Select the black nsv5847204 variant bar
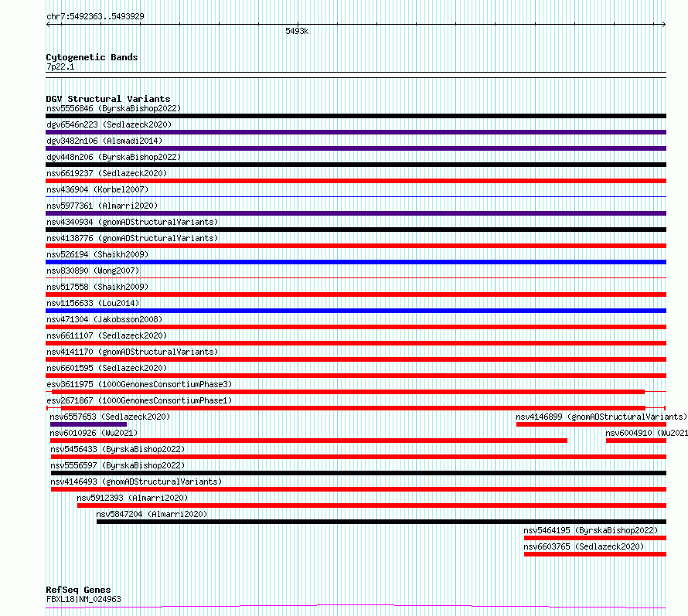Viewport: 688px width, 616px height. click(381, 522)
